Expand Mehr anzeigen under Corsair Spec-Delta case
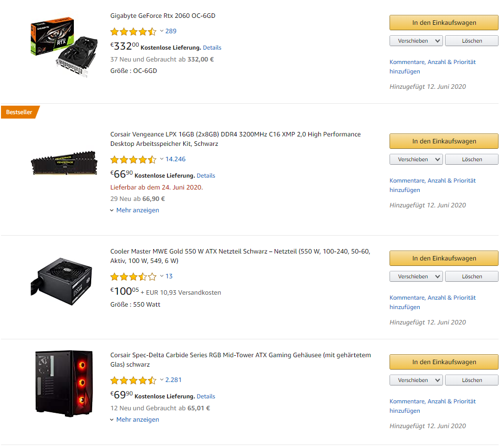Screen dimensions: 504x447 click(135, 419)
